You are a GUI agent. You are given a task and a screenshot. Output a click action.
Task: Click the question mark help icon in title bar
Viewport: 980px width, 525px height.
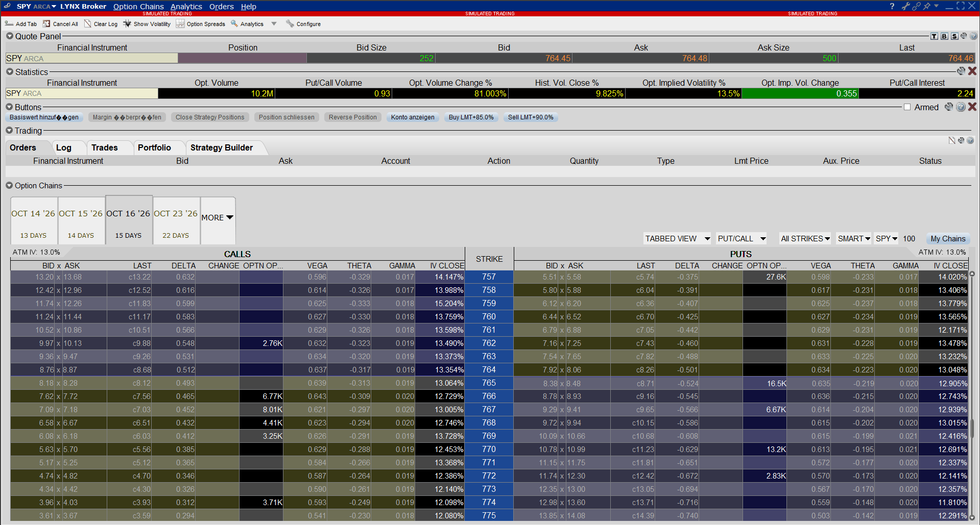892,6
